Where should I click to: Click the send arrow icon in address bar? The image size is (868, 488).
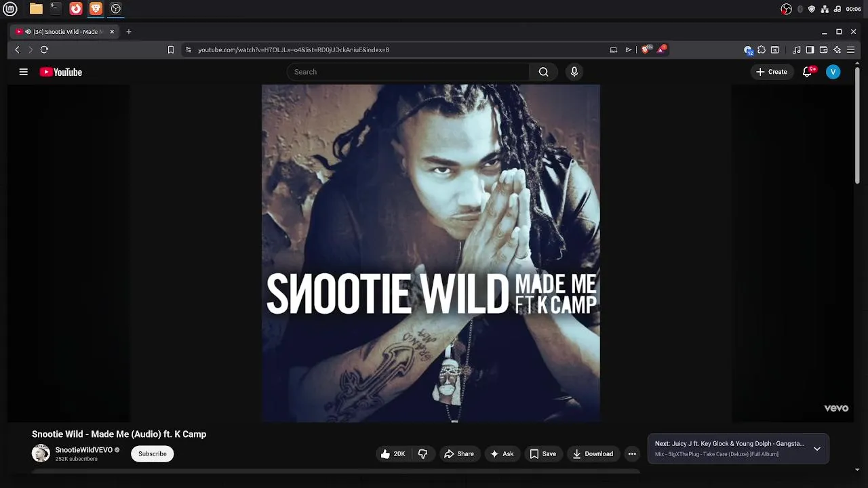click(629, 49)
